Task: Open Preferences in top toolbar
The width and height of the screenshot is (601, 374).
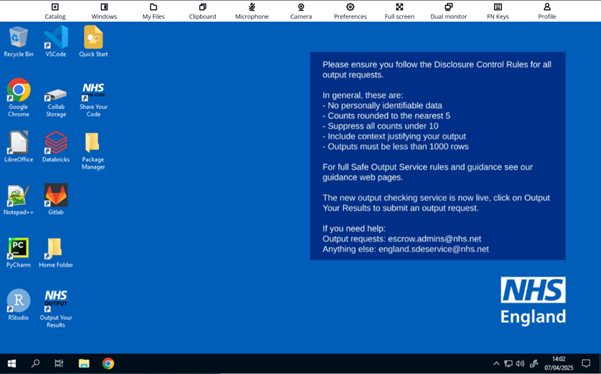Action: pos(350,11)
